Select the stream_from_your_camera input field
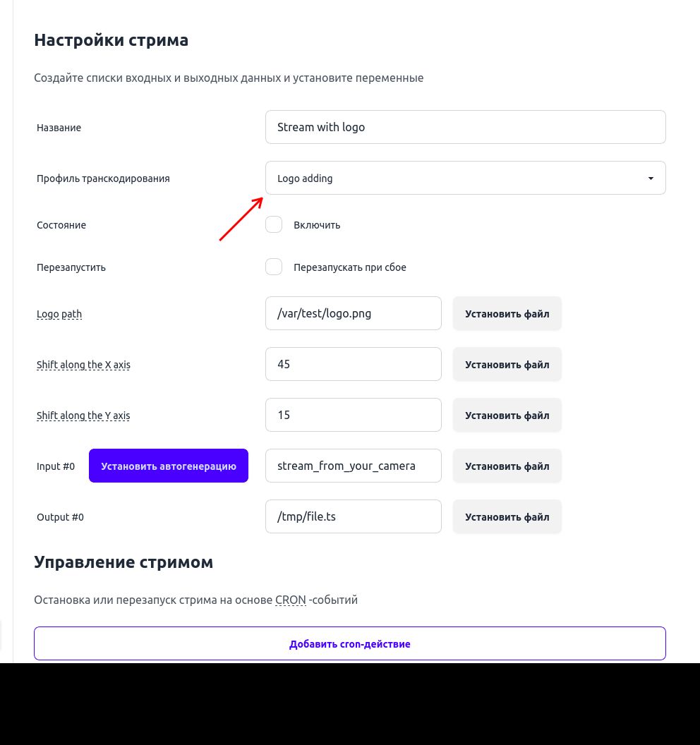The image size is (700, 745). (x=353, y=466)
